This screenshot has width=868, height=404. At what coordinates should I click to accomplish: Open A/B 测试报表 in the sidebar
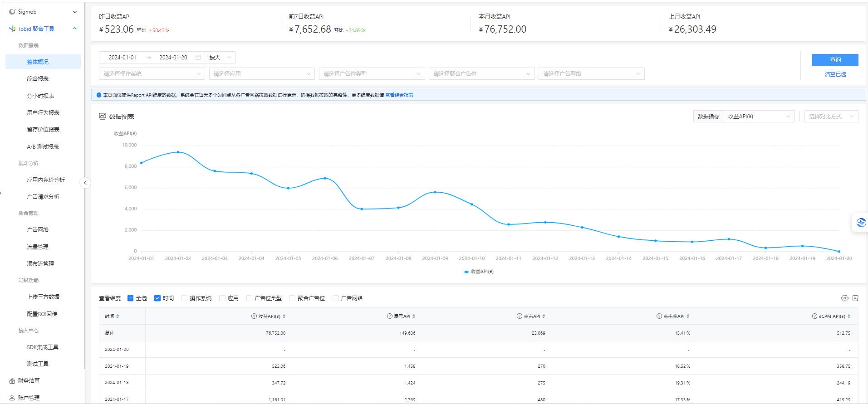tap(43, 147)
